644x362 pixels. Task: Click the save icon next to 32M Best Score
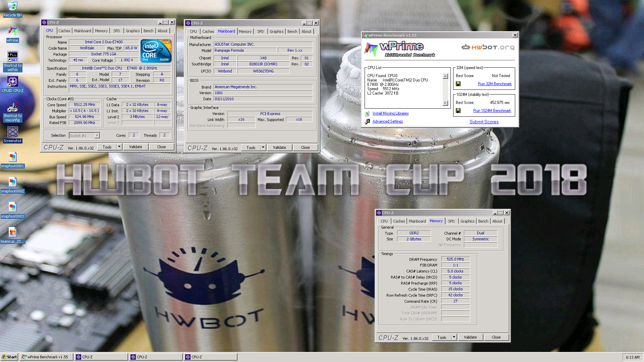(458, 84)
